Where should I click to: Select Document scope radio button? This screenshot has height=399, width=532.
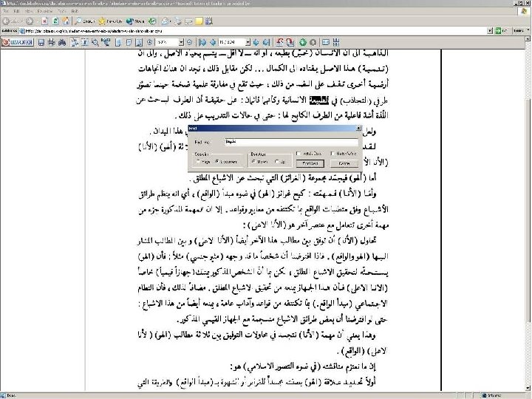(217, 162)
